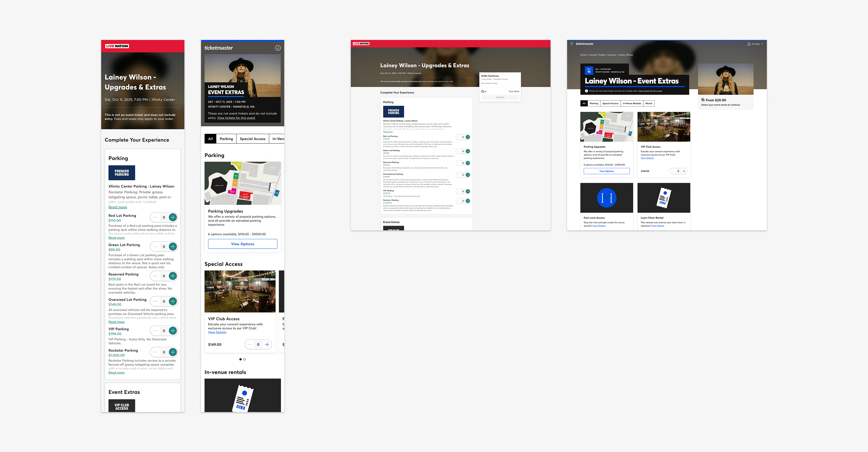Go to Country in the breadcrumb trail

click(x=612, y=55)
